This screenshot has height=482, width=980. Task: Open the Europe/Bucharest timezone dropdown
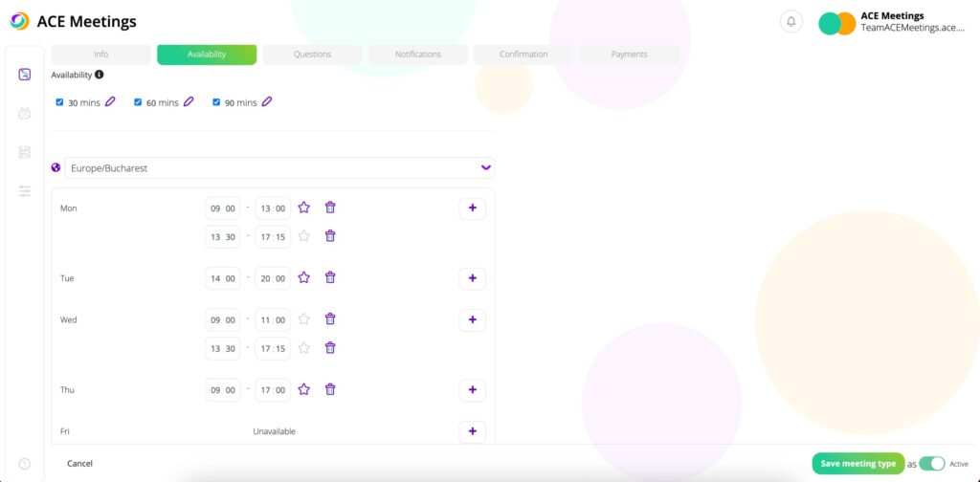pyautogui.click(x=279, y=168)
